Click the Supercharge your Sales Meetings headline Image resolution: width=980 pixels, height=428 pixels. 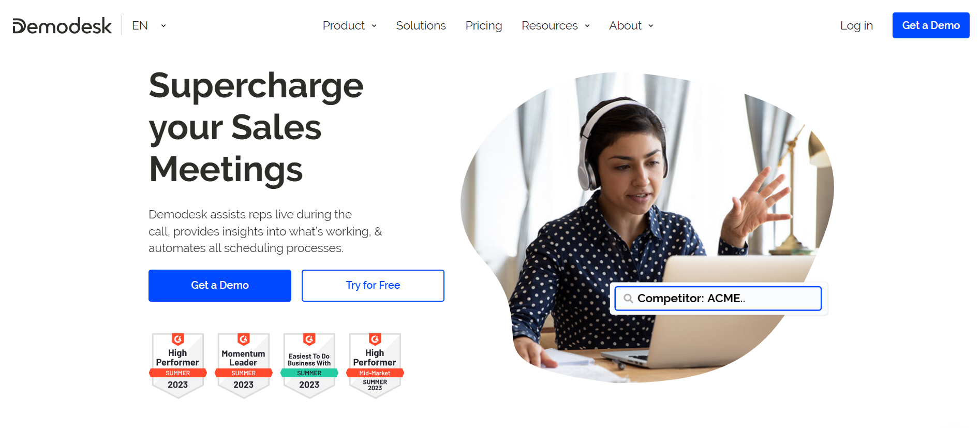[256, 127]
